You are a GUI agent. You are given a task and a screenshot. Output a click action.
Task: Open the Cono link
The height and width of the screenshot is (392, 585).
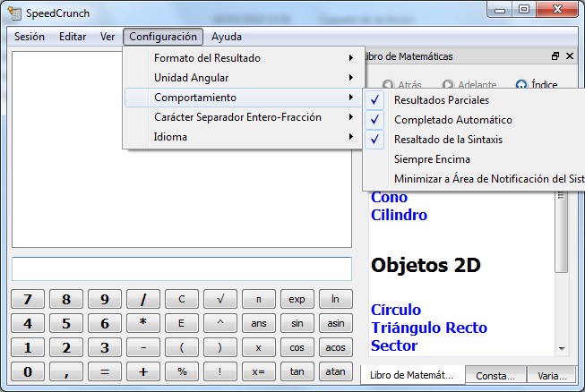tap(389, 197)
